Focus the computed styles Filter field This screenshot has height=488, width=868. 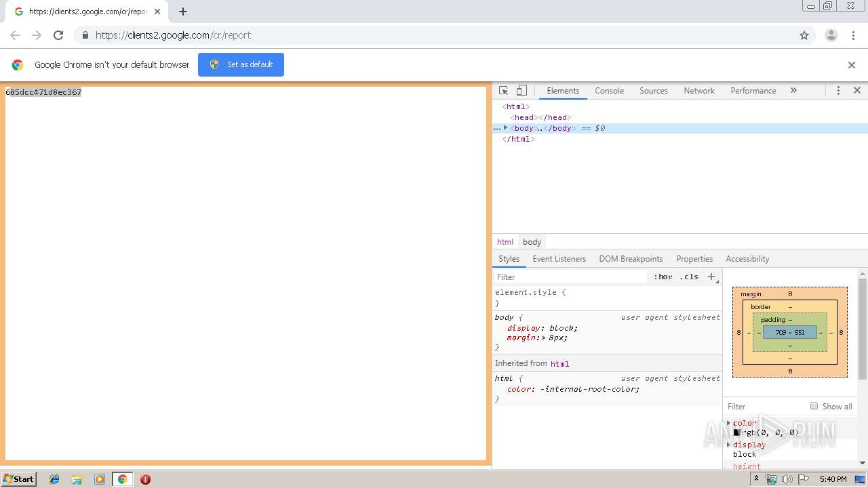click(x=765, y=407)
